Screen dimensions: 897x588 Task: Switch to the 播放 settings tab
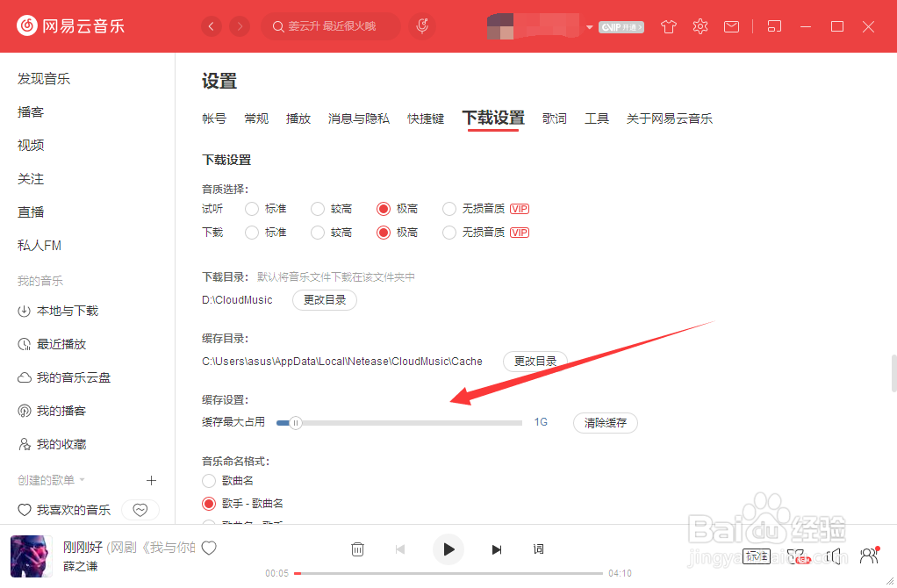(x=298, y=118)
